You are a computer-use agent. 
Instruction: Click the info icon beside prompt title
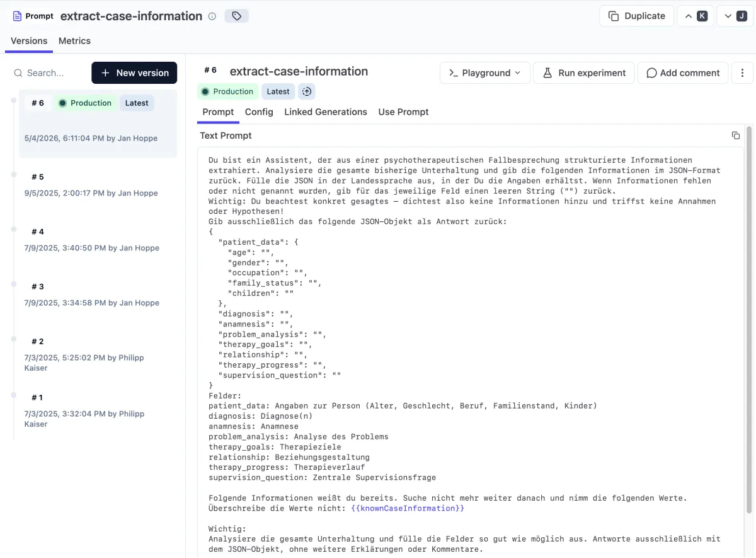(212, 16)
